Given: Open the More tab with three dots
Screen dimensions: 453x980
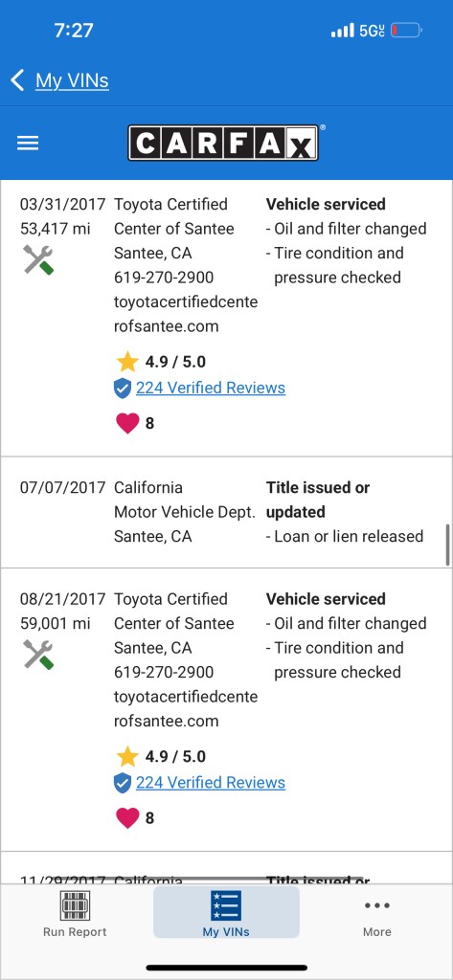Looking at the screenshot, I should pyautogui.click(x=377, y=918).
